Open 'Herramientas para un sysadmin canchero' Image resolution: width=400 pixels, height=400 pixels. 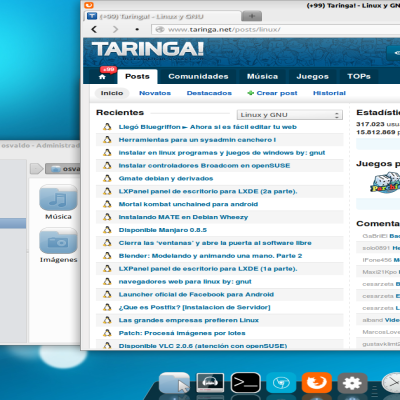tap(197, 140)
